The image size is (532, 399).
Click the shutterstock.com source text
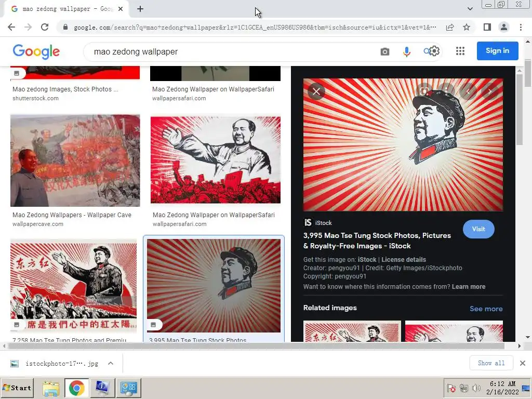pyautogui.click(x=36, y=98)
